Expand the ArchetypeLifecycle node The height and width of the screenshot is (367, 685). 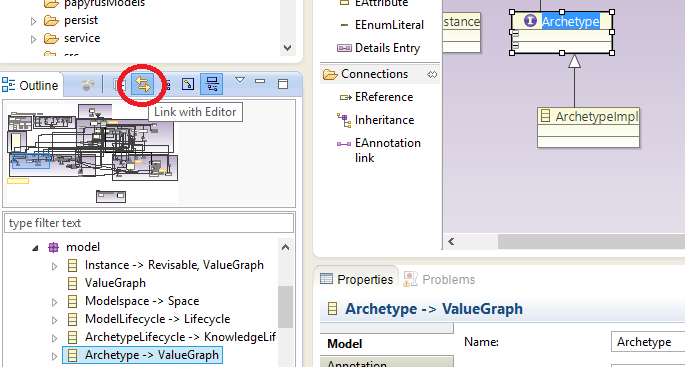click(x=55, y=338)
